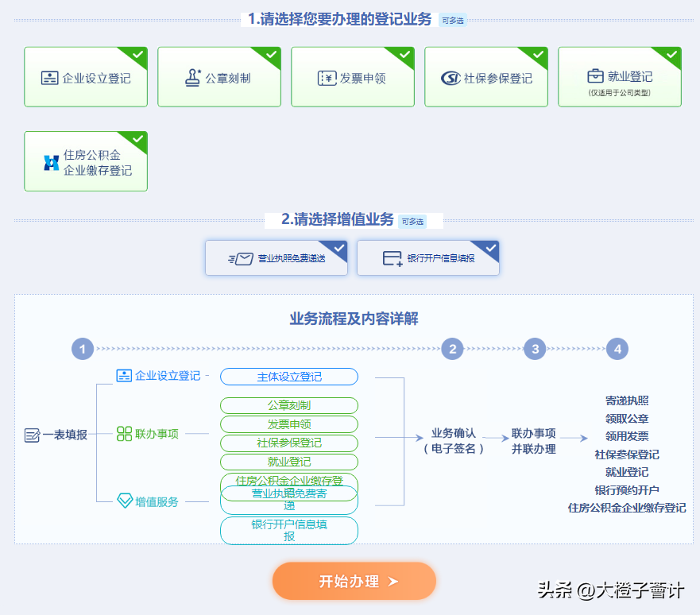
Task: Click 就业登记 in the step 4 list
Action: pos(627,472)
